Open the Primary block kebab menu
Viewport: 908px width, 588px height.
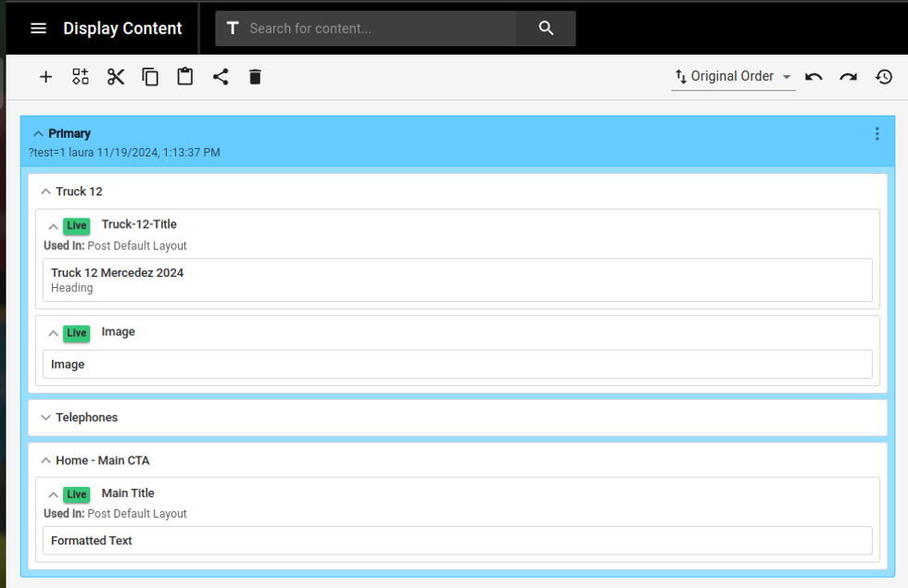point(876,133)
